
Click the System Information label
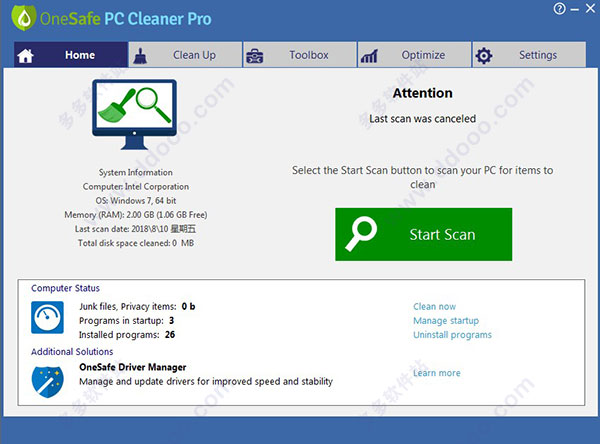pyautogui.click(x=135, y=172)
